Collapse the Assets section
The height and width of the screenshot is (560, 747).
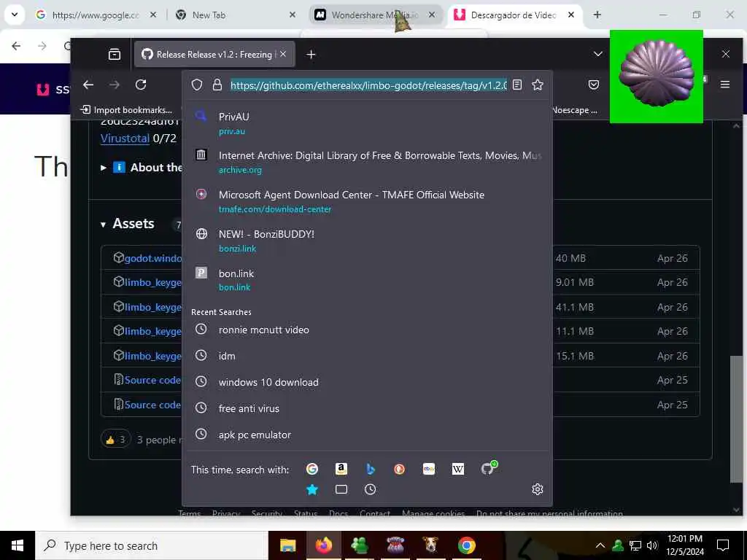click(x=103, y=225)
